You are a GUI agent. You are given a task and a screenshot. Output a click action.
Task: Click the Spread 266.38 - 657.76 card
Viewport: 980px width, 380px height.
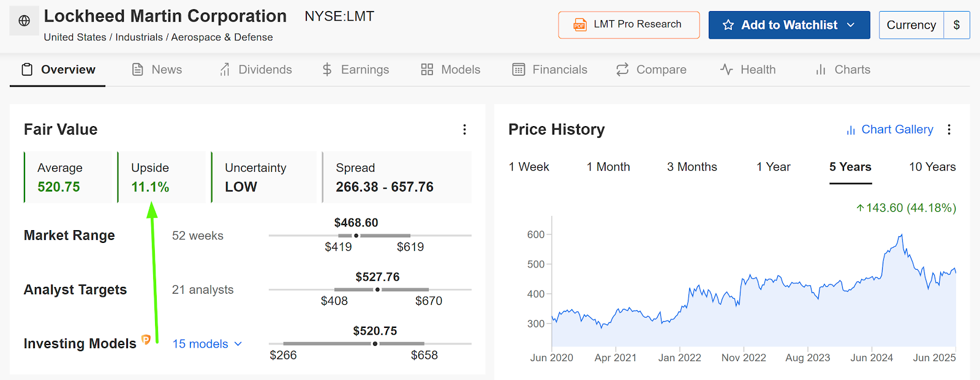[x=397, y=177]
